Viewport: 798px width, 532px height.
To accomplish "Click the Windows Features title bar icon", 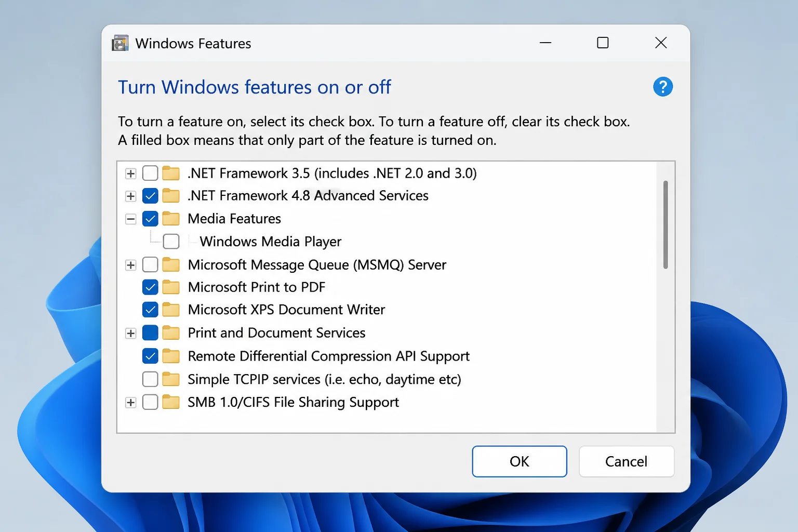I will 120,43.
